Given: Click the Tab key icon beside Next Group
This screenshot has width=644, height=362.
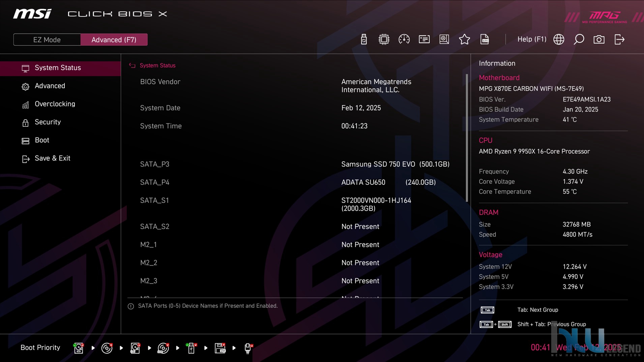Looking at the screenshot, I should coord(487,310).
